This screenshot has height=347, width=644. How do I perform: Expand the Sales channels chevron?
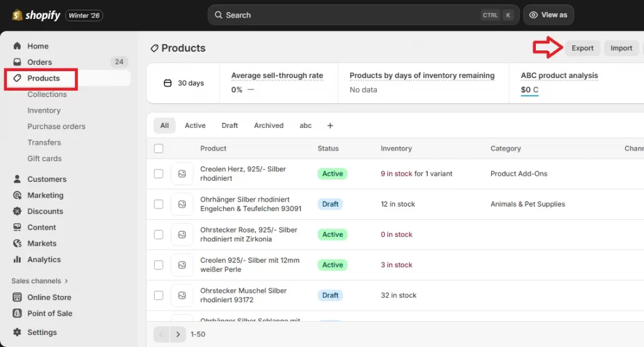[x=66, y=281]
